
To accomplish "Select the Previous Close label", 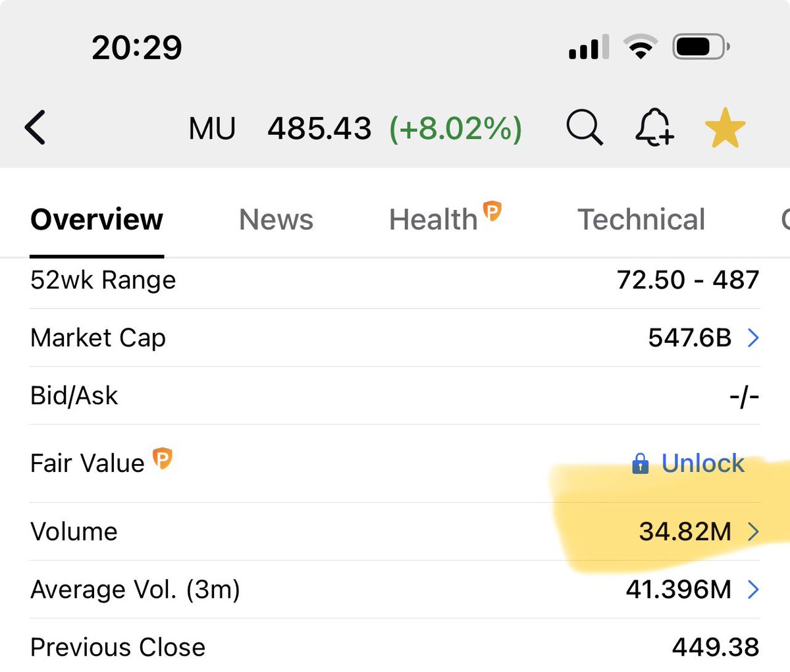I will click(x=118, y=647).
